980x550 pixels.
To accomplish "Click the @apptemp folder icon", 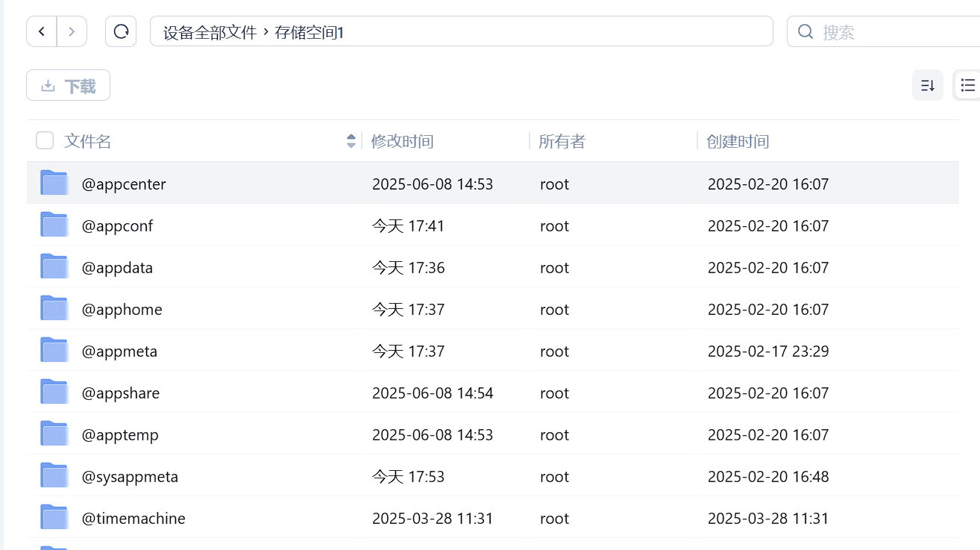I will click(x=54, y=434).
